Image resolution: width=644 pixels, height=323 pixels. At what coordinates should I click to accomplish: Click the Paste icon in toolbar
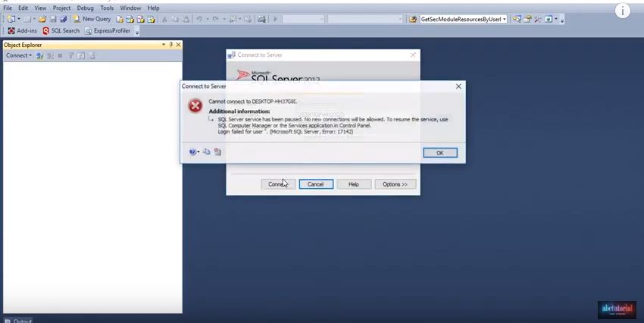tap(186, 19)
